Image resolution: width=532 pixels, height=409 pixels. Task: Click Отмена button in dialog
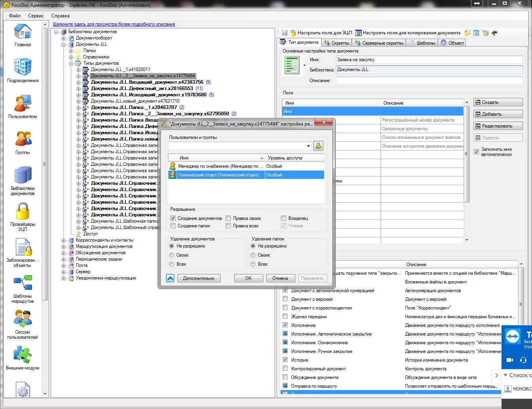click(x=280, y=278)
